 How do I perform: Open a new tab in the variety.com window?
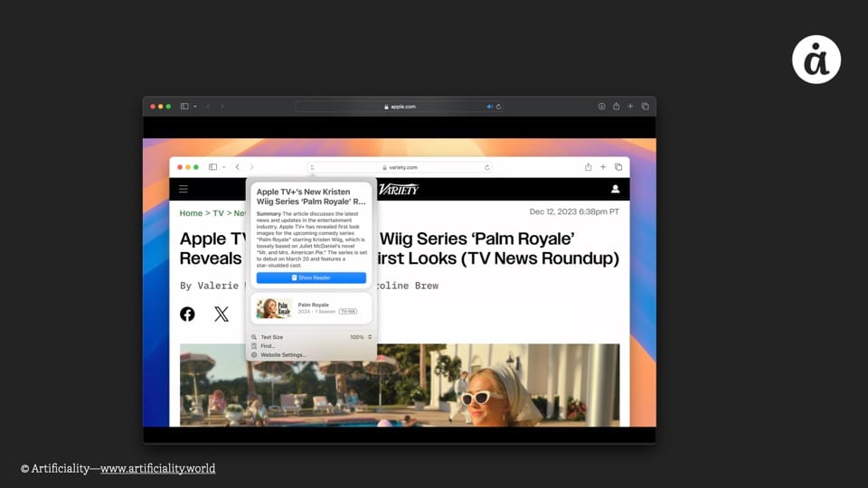tap(603, 167)
